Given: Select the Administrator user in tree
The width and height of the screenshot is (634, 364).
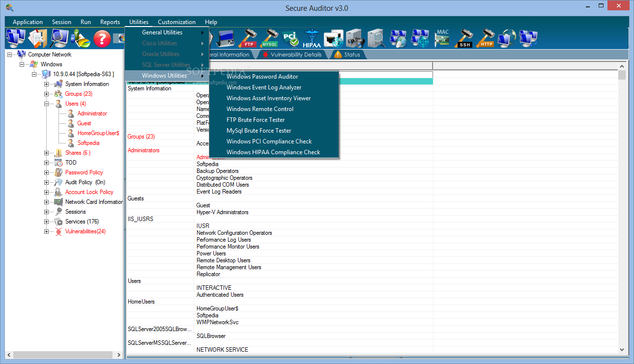Looking at the screenshot, I should pyautogui.click(x=92, y=113).
